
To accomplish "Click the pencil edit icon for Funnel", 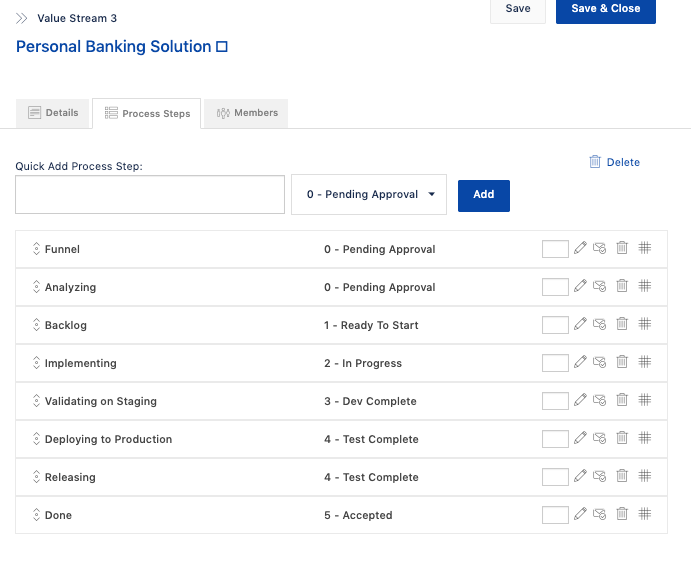I will pos(580,248).
